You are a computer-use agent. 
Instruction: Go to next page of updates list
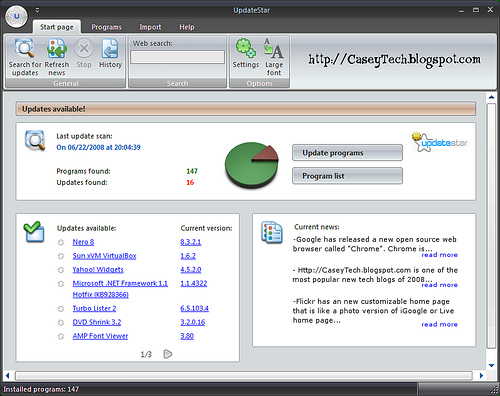point(168,354)
